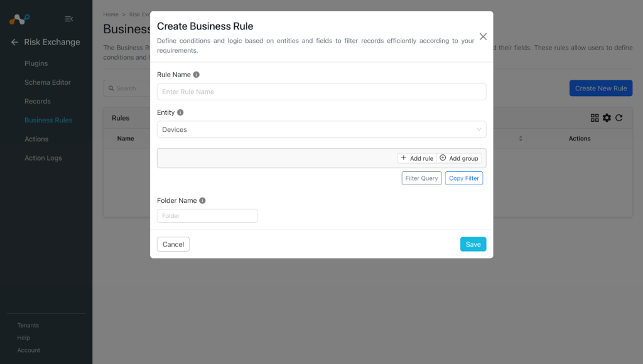Open Schema Editor in sidebar
The height and width of the screenshot is (364, 643).
[48, 82]
